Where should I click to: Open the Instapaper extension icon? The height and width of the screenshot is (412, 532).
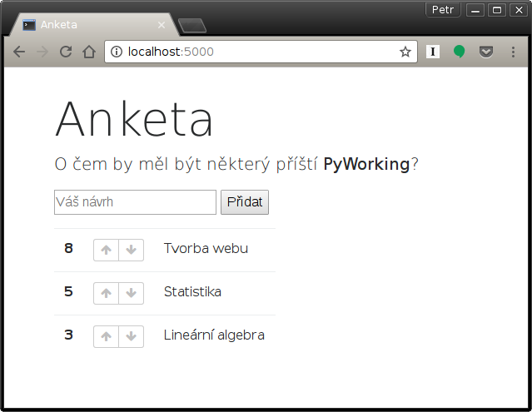433,52
